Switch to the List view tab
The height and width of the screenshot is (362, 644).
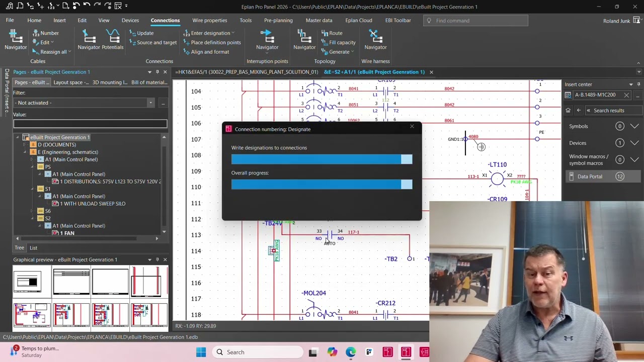33,248
